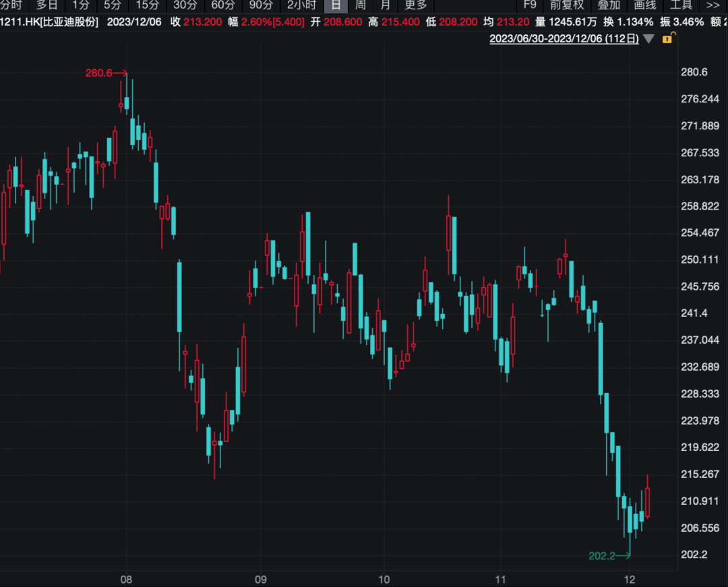Select the 5分 timeframe tab
This screenshot has width=728, height=587.
[x=112, y=5]
